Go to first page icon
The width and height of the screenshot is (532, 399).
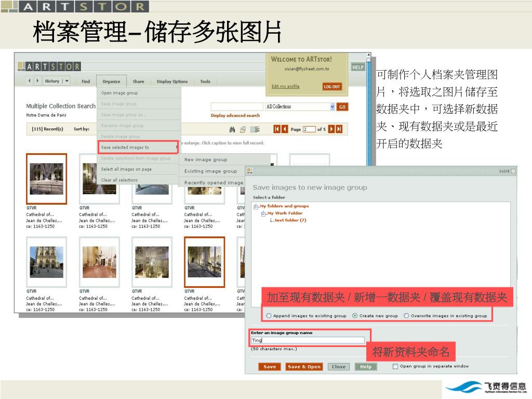[277, 129]
